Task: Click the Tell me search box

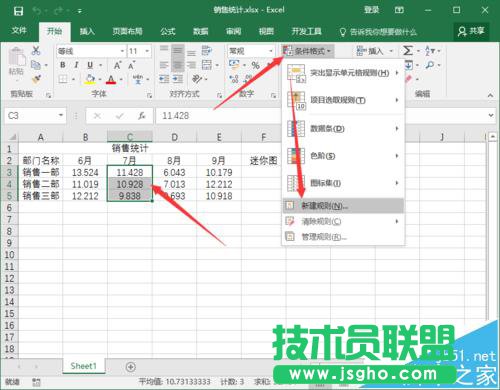Action: pos(378,32)
